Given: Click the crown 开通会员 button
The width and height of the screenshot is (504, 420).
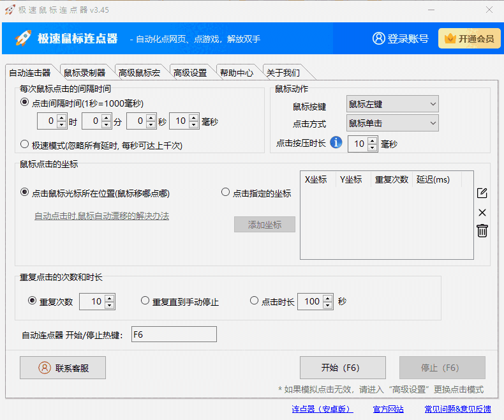Looking at the screenshot, I should point(470,38).
